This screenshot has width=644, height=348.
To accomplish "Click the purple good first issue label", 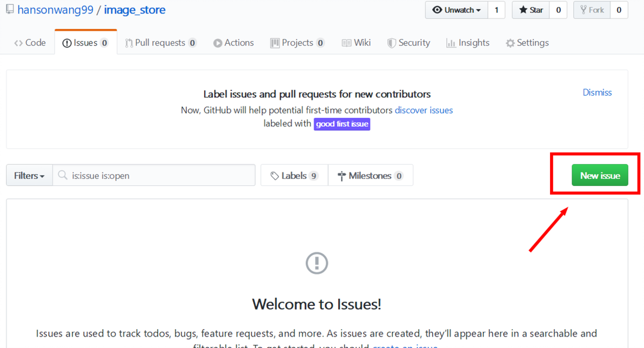I will click(x=342, y=124).
